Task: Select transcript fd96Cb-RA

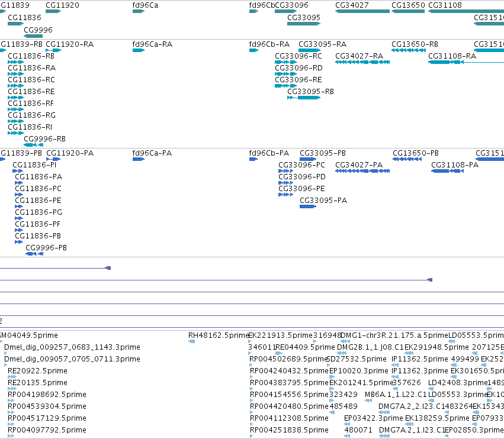Action: pyautogui.click(x=254, y=50)
